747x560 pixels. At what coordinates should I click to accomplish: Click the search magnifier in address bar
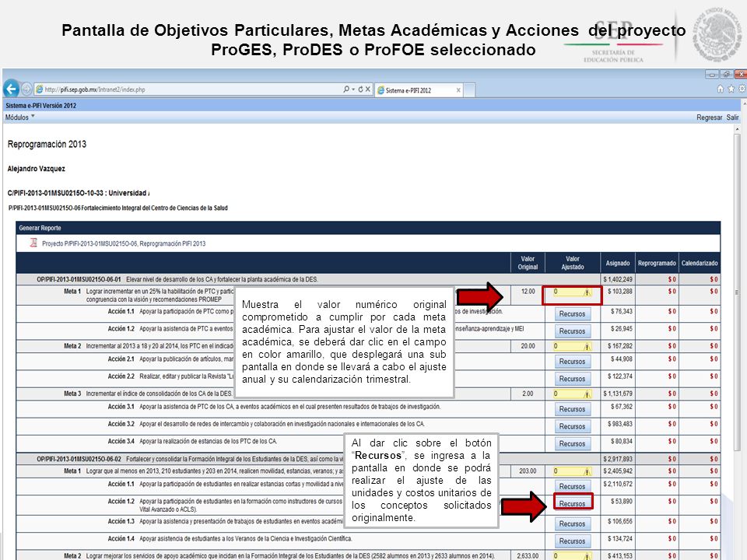pyautogui.click(x=346, y=89)
